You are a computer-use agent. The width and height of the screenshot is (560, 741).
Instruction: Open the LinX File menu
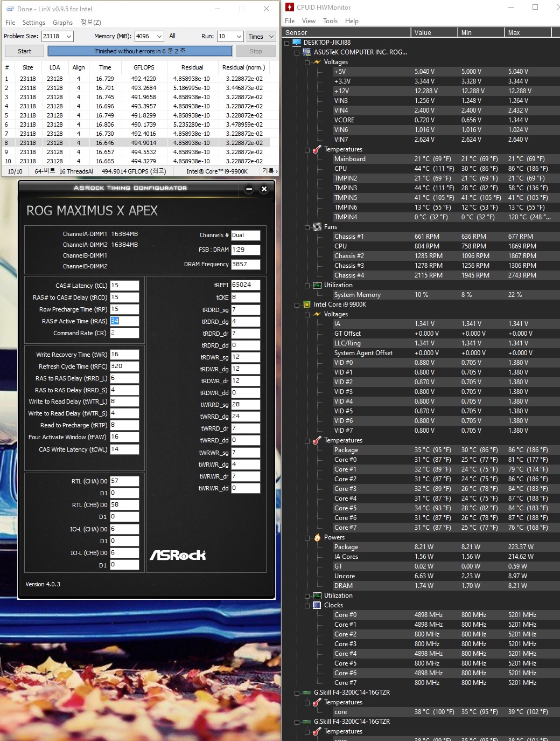10,23
